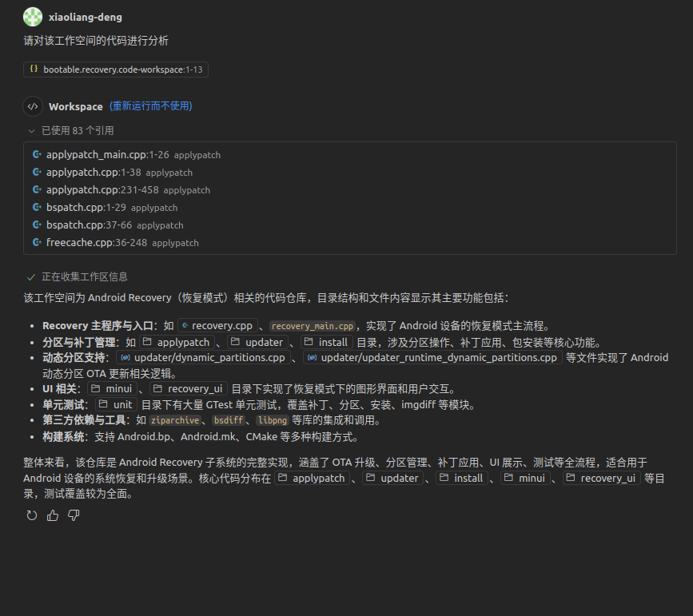Open minui folder link in UI 相关 bullet

(112, 389)
